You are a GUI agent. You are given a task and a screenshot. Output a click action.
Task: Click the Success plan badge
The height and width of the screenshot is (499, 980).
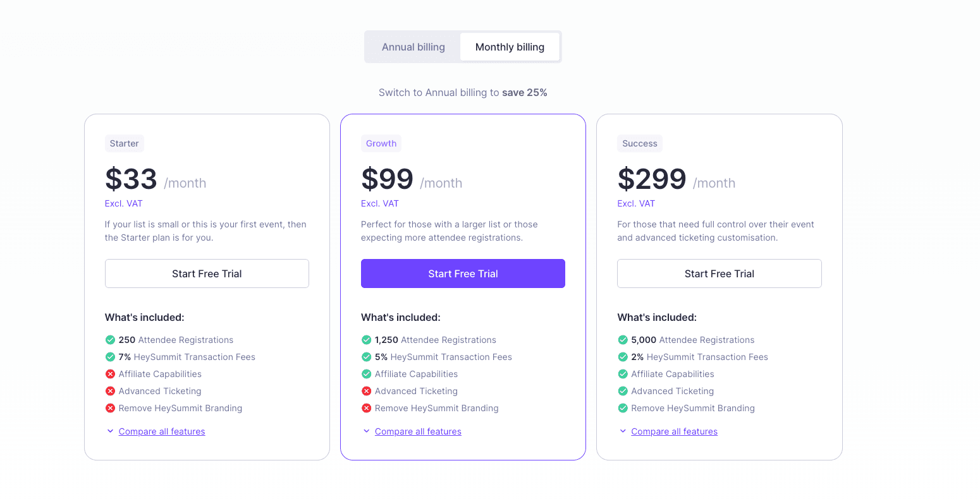click(639, 143)
